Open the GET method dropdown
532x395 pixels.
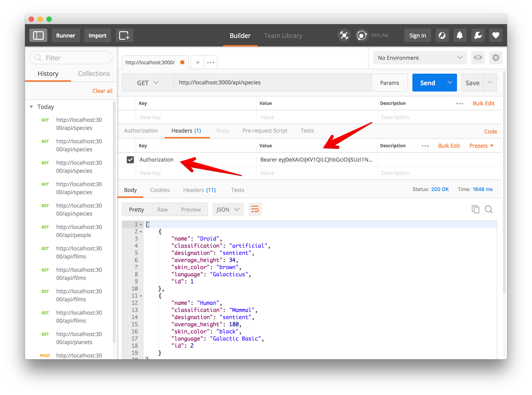tap(148, 83)
